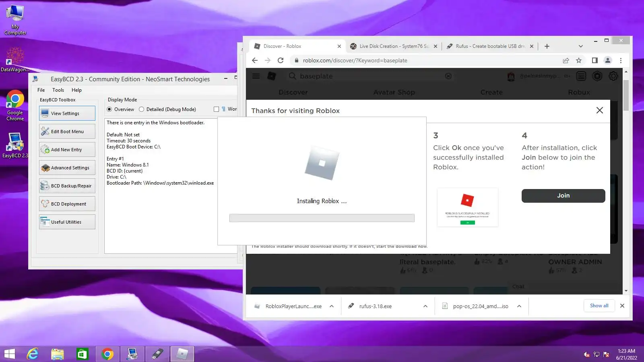
Task: Click Add New Entry in EasyBCD
Action: tap(67, 150)
